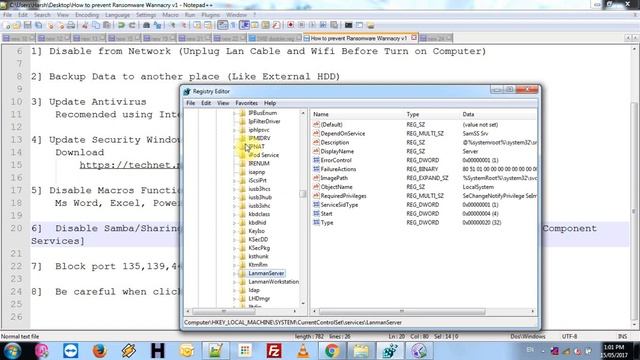Open the Language menu
Viewport: 640px width, 360px height.
[117, 15]
